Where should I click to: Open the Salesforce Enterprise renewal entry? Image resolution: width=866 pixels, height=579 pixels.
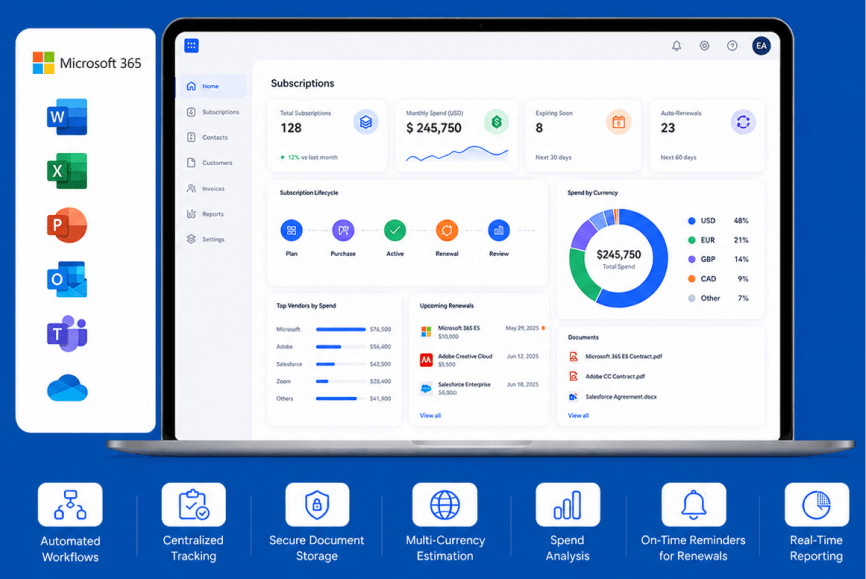coord(480,388)
